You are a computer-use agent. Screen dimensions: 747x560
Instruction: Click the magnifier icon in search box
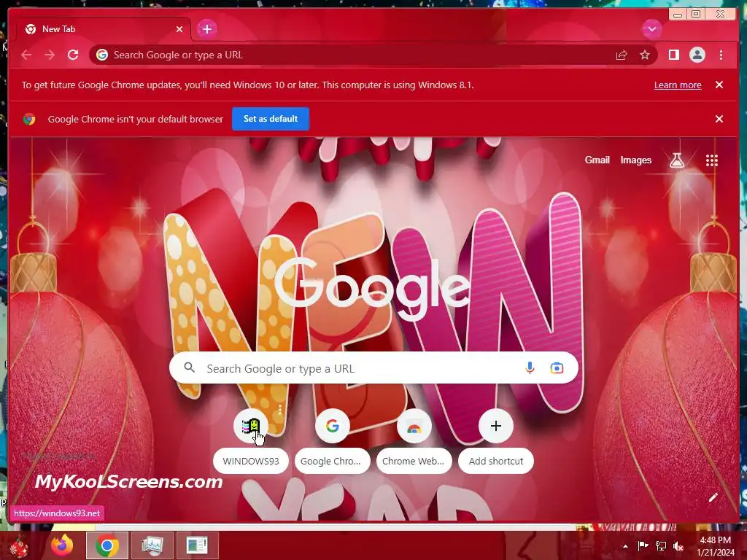pyautogui.click(x=189, y=367)
